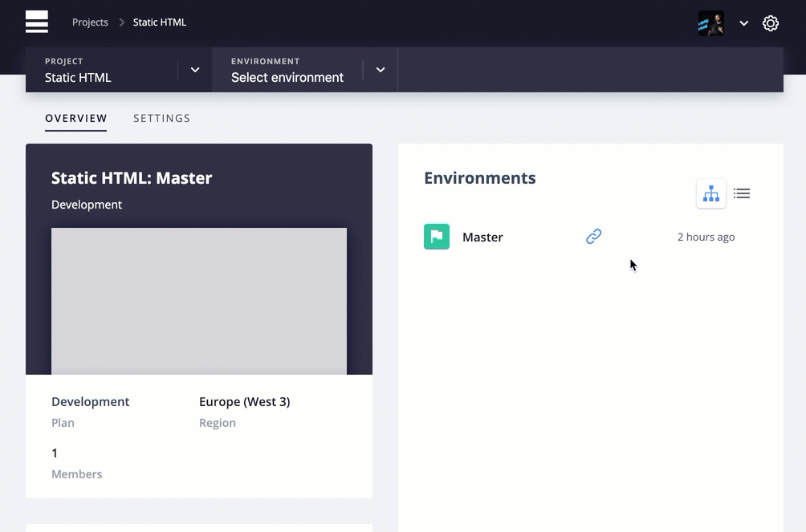Image resolution: width=806 pixels, height=532 pixels.
Task: Open the Master environment
Action: pos(482,237)
